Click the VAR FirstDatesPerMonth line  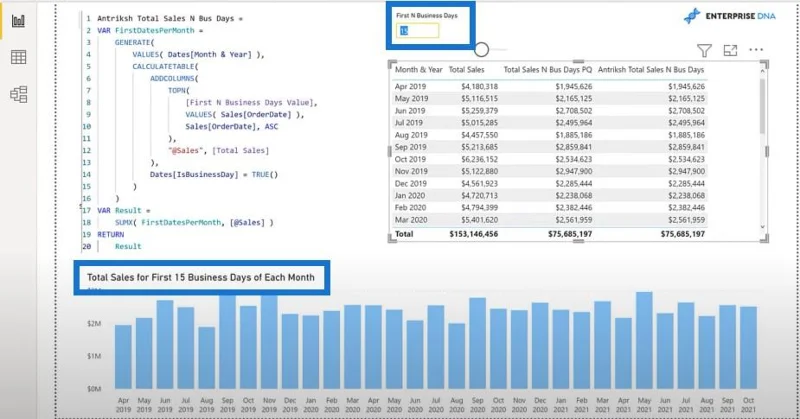[150, 30]
